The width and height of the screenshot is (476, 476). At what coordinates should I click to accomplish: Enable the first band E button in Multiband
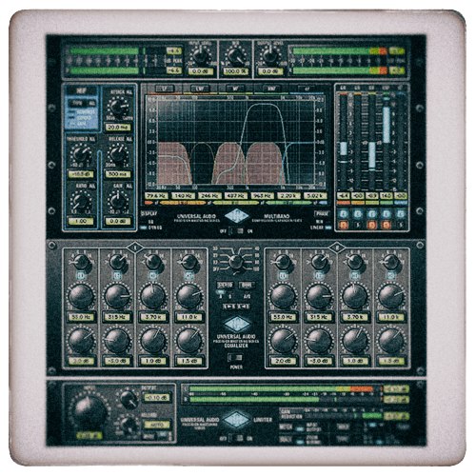click(344, 213)
